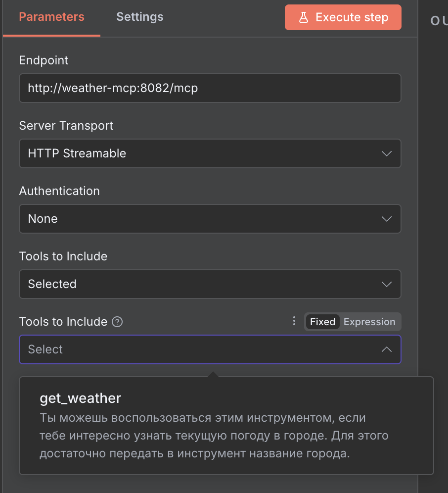Click the chevron on the Selected dropdown
This screenshot has width=448, height=493.
tap(387, 284)
